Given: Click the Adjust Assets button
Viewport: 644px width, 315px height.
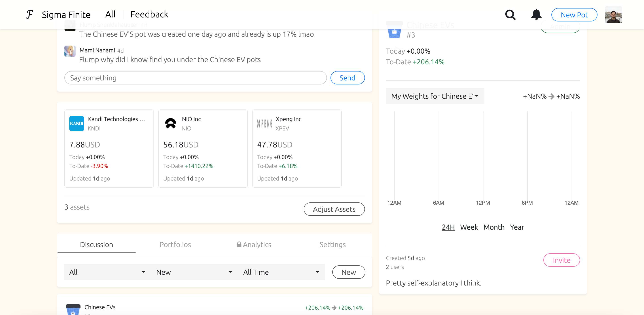Looking at the screenshot, I should pyautogui.click(x=334, y=209).
